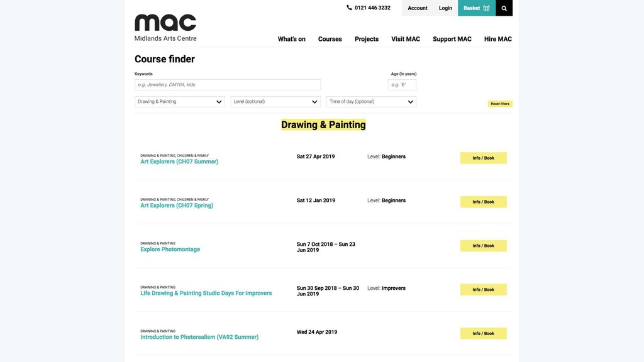
Task: Open the Explore Photomontage course
Action: click(170, 250)
